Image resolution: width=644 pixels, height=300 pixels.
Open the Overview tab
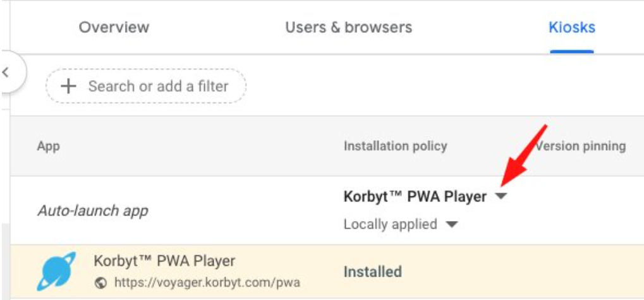114,27
